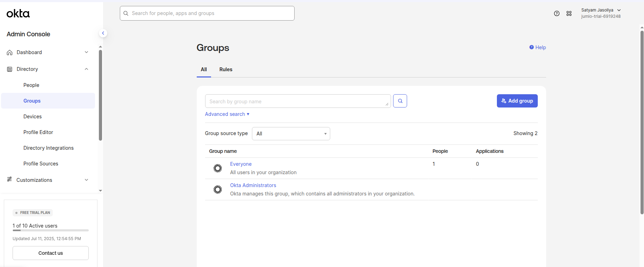The image size is (644, 267).
Task: Open the apps grid icon
Action: pyautogui.click(x=569, y=14)
